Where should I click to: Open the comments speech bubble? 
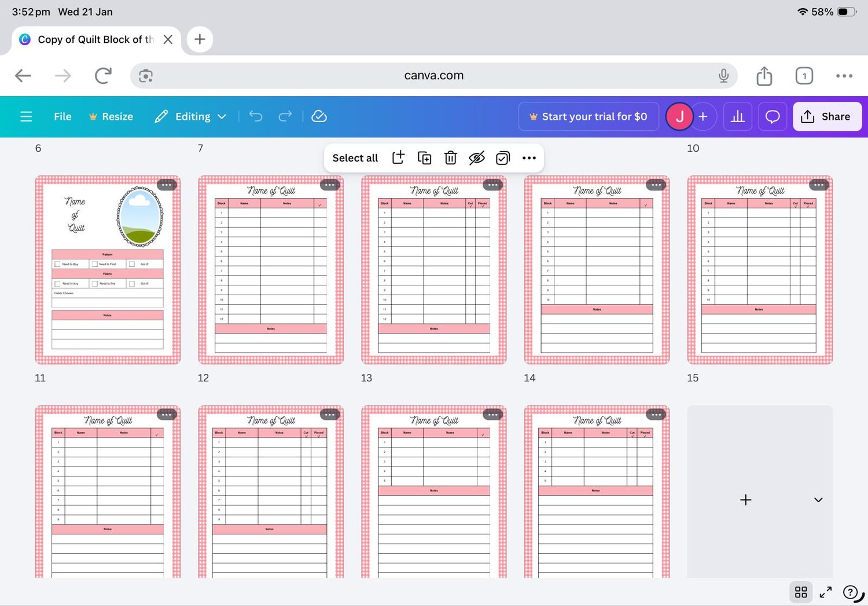[773, 116]
